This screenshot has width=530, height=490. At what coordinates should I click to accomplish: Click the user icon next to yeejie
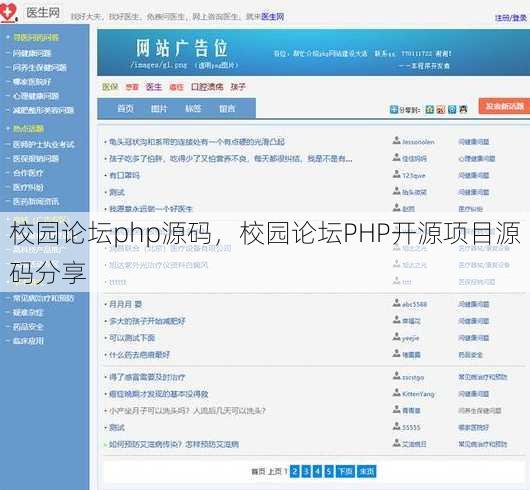396,337
